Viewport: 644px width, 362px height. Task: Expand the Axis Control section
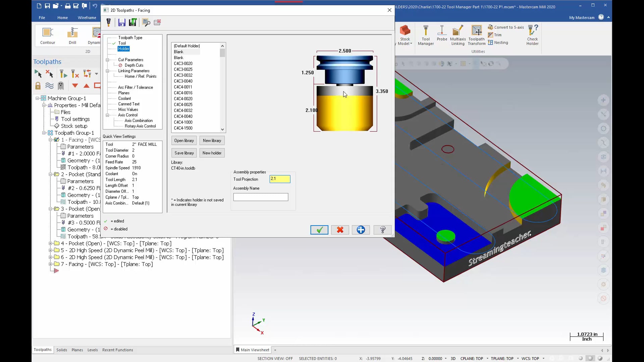(x=107, y=115)
